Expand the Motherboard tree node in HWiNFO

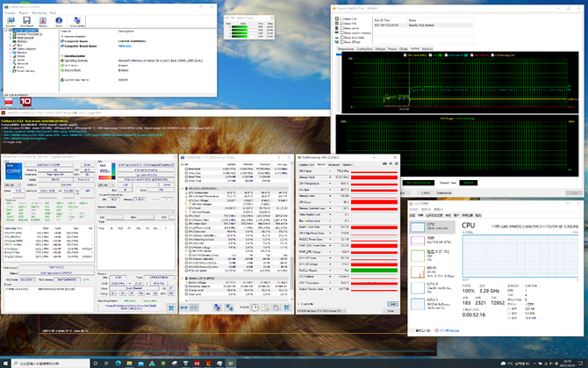[11, 38]
